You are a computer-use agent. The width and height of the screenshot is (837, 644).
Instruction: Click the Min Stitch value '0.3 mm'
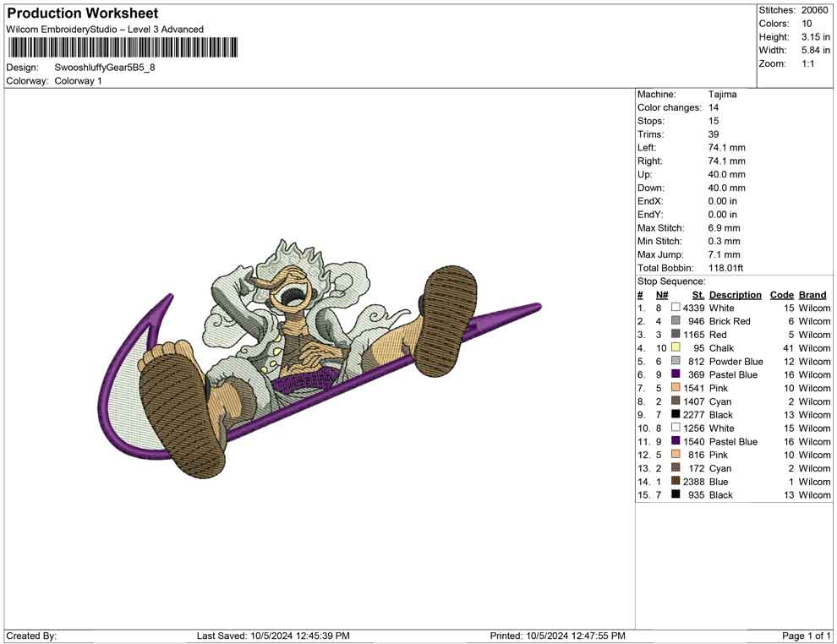coord(724,241)
